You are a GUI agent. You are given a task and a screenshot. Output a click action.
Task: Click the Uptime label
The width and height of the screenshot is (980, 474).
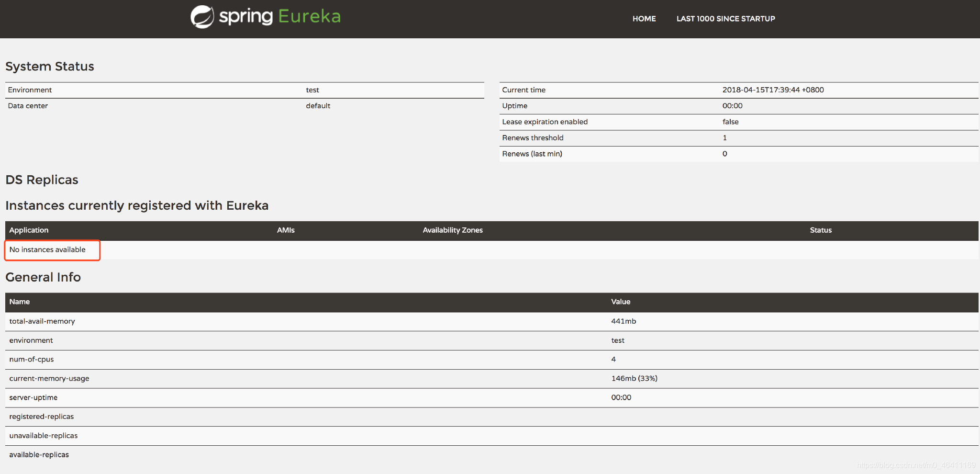514,106
